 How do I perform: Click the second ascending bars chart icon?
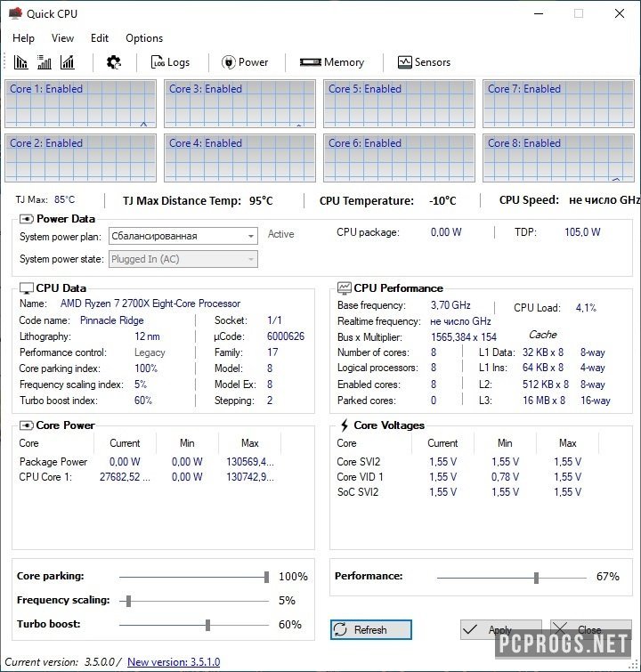point(45,62)
